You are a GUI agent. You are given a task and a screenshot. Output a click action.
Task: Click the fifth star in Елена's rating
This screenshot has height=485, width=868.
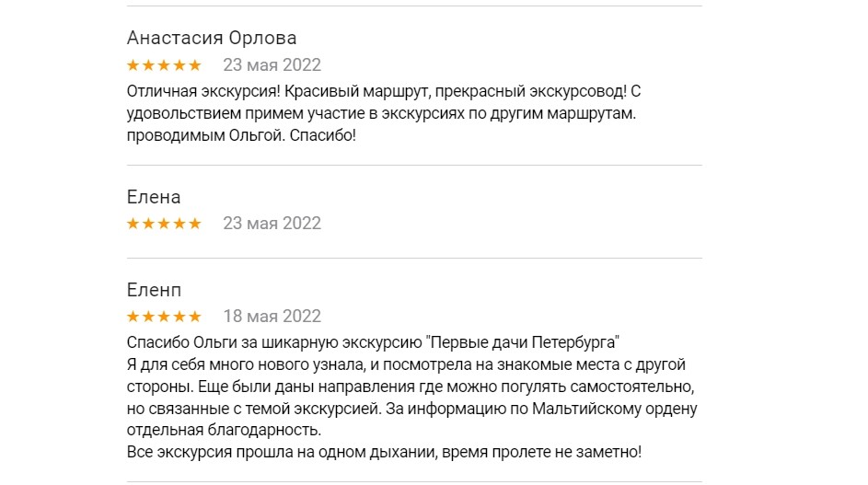click(194, 224)
